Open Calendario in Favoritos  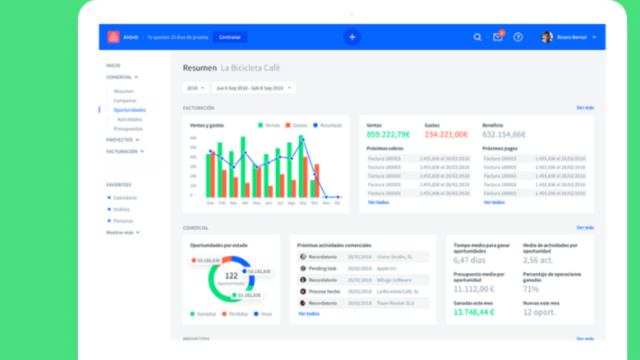coord(125,198)
